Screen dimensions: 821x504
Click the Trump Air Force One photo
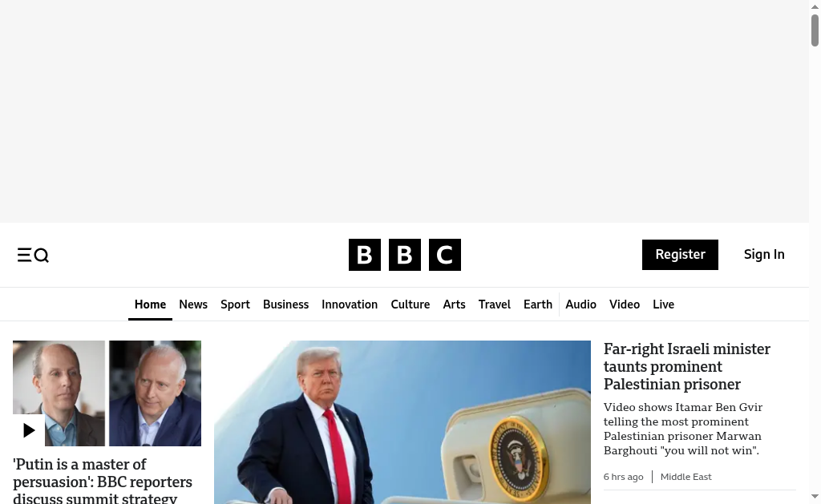[402, 422]
